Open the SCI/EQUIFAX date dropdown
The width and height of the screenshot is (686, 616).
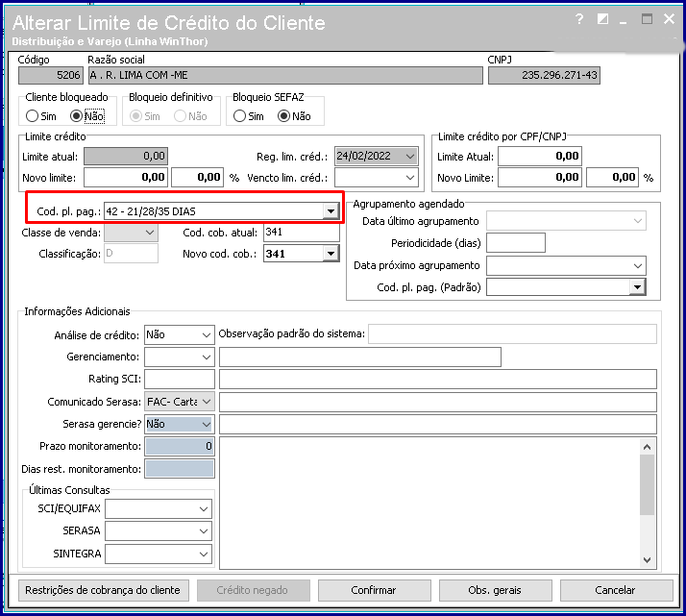pyautogui.click(x=204, y=508)
